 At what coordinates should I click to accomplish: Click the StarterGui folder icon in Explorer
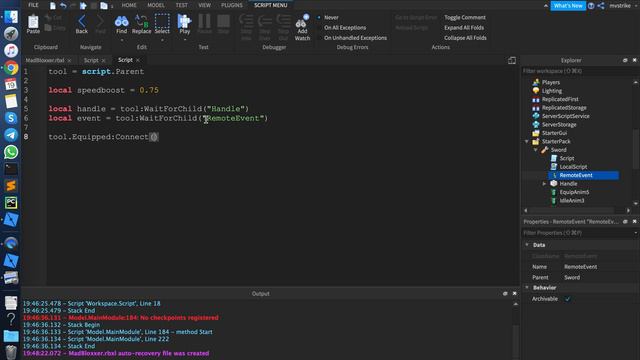tap(536, 133)
